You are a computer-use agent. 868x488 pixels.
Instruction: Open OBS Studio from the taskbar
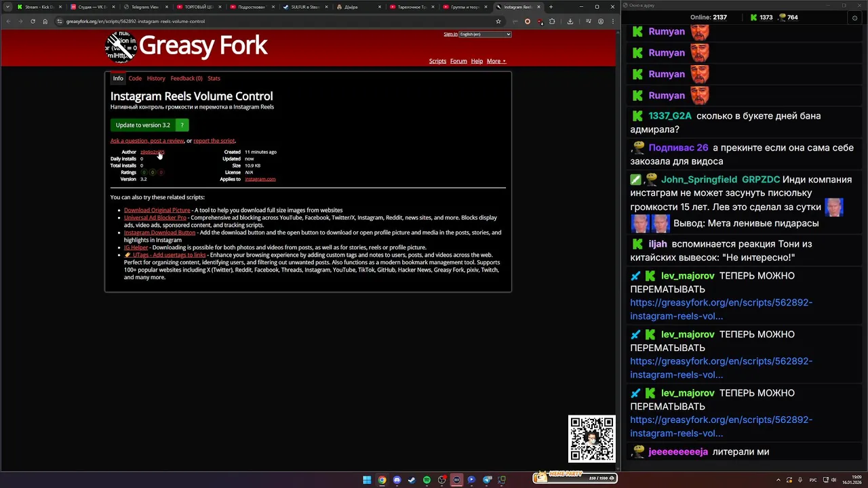click(441, 480)
